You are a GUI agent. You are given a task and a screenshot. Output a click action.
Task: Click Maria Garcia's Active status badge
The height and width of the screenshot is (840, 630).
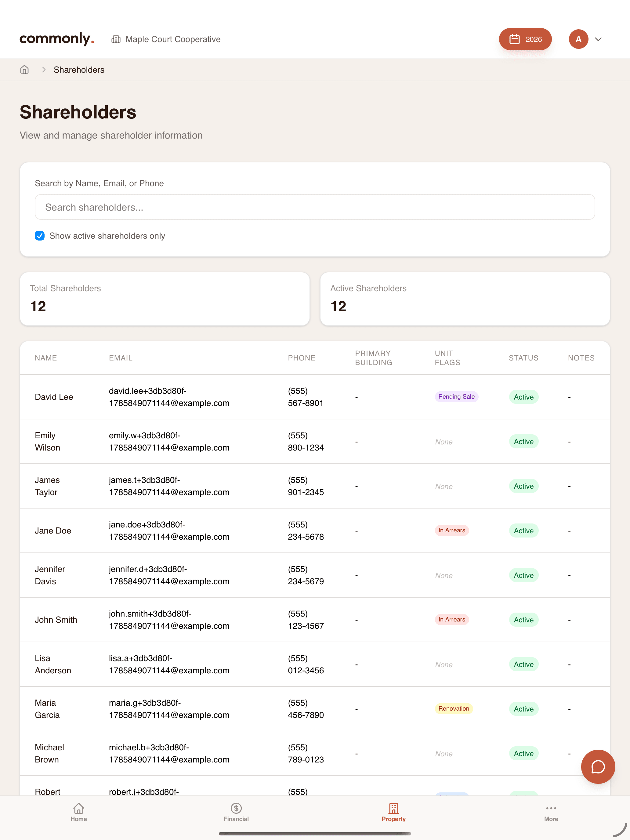[x=523, y=709]
